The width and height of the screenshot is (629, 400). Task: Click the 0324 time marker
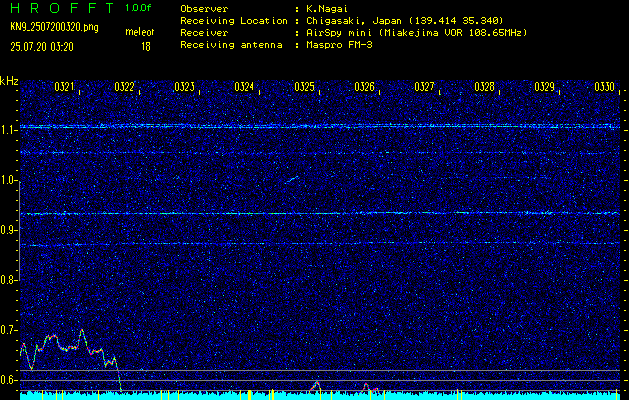[244, 87]
